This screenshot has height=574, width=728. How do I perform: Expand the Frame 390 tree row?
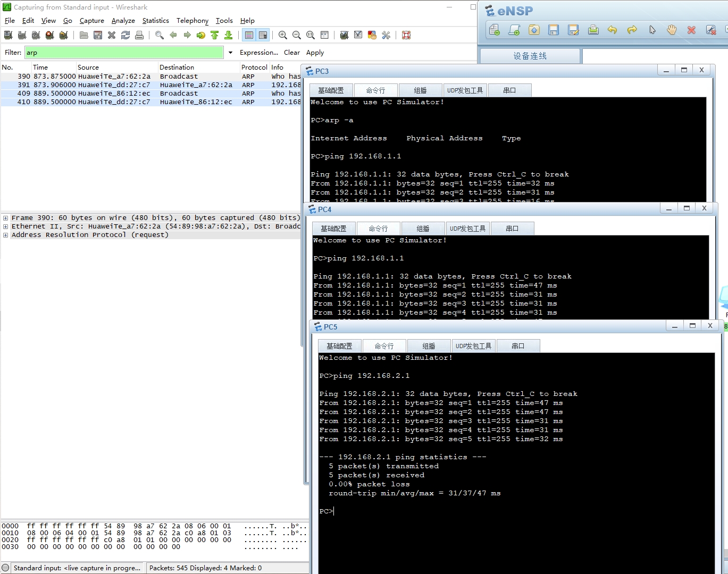[x=5, y=218]
